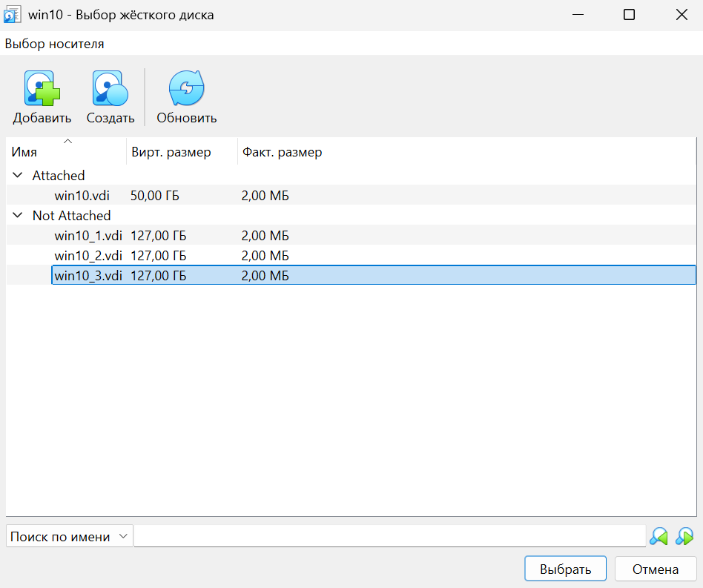The height and width of the screenshot is (588, 703).
Task: Click the Отмена button
Action: pos(655,569)
